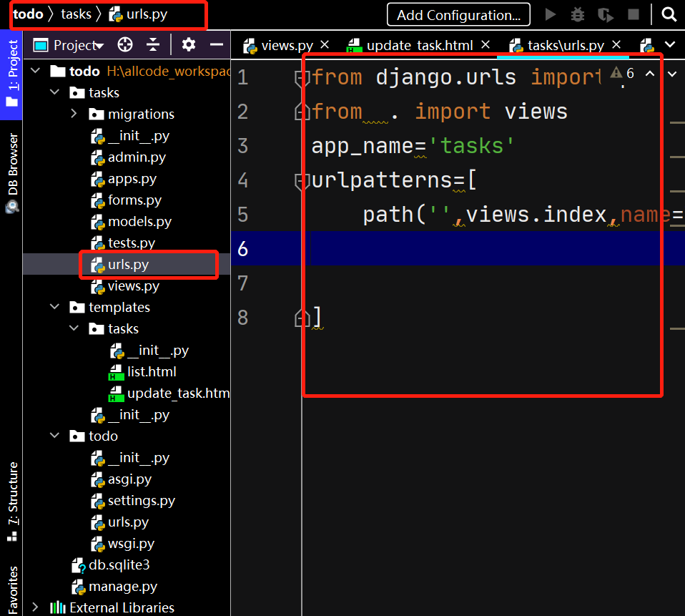Click the word views on line 2
The image size is (685, 616).
[536, 112]
